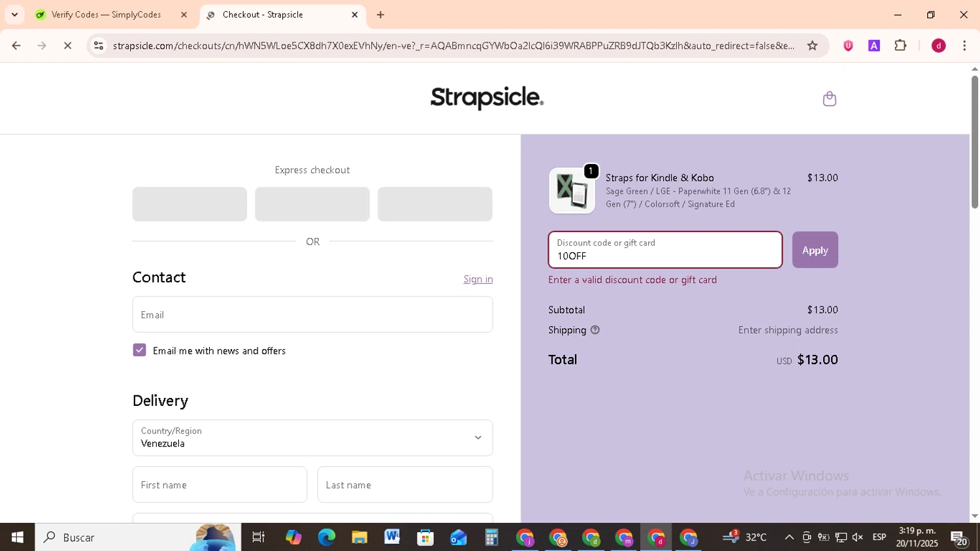Image resolution: width=980 pixels, height=551 pixels.
Task: Open the Strapsicle logo homepage link
Action: pos(487,98)
